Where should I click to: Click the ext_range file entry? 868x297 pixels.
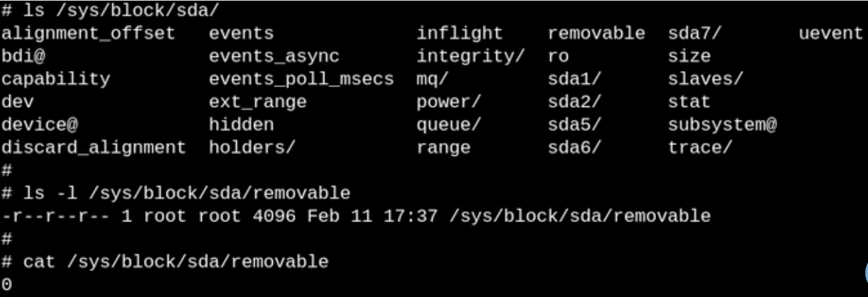tap(257, 102)
